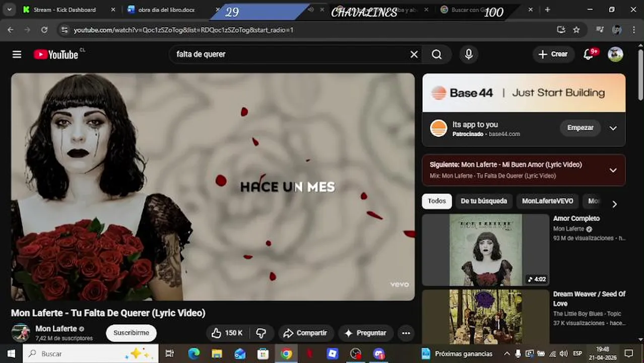The width and height of the screenshot is (644, 363).
Task: Open system volume control in tray
Action: point(563,354)
